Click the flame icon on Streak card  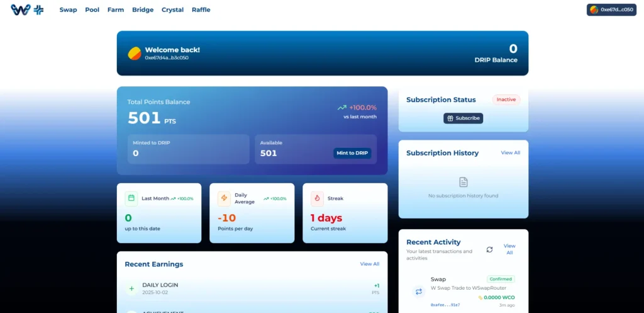pos(317,198)
